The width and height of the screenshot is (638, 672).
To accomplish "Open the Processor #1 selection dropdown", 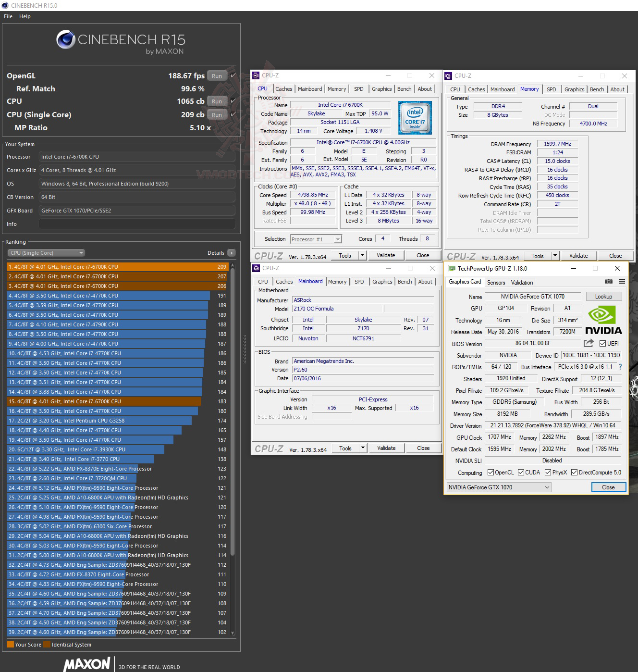I will pyautogui.click(x=316, y=239).
